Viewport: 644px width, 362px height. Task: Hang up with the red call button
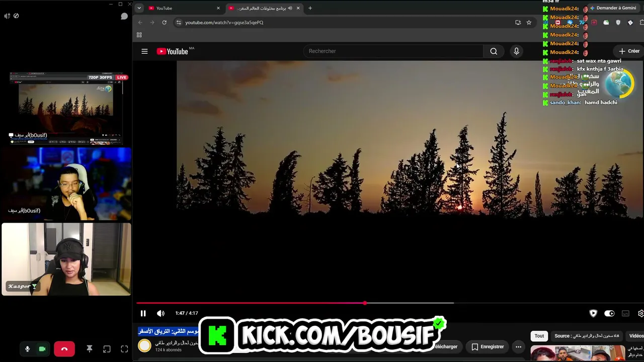point(64,349)
